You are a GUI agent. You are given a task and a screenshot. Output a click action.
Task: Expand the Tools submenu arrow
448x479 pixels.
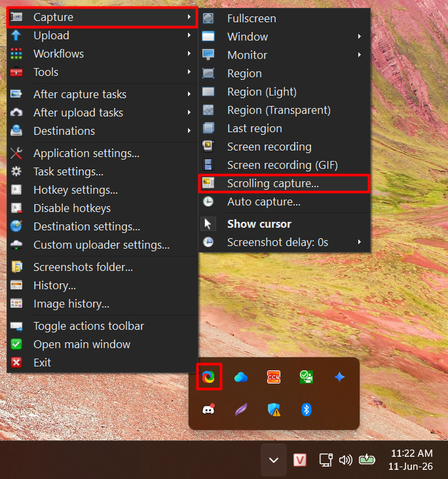click(189, 72)
